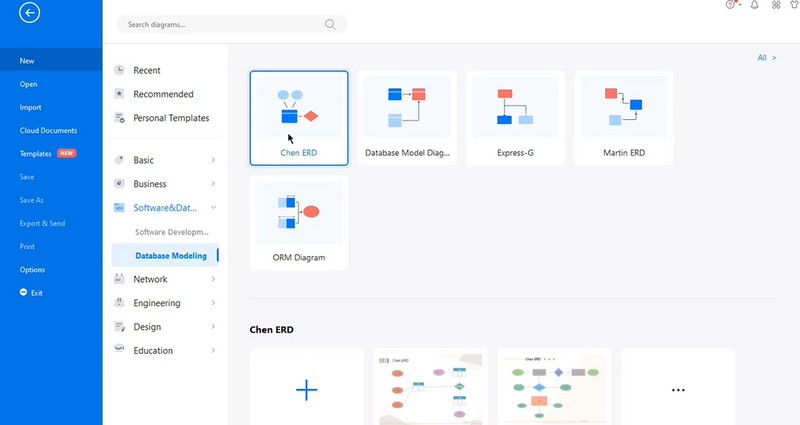Type in the Search diagrams field
Viewport: 800px width, 425px height.
tap(220, 24)
